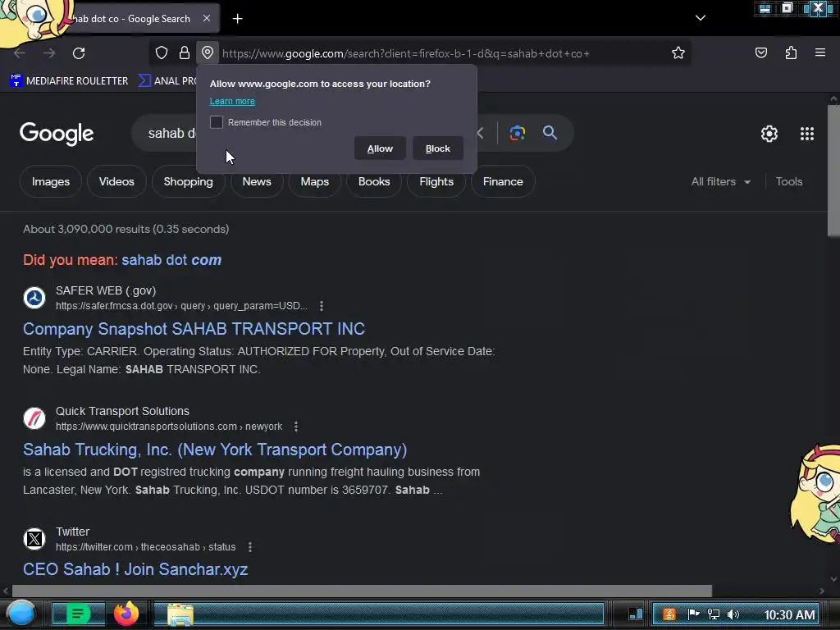Go forward with the forward arrow

(x=49, y=53)
